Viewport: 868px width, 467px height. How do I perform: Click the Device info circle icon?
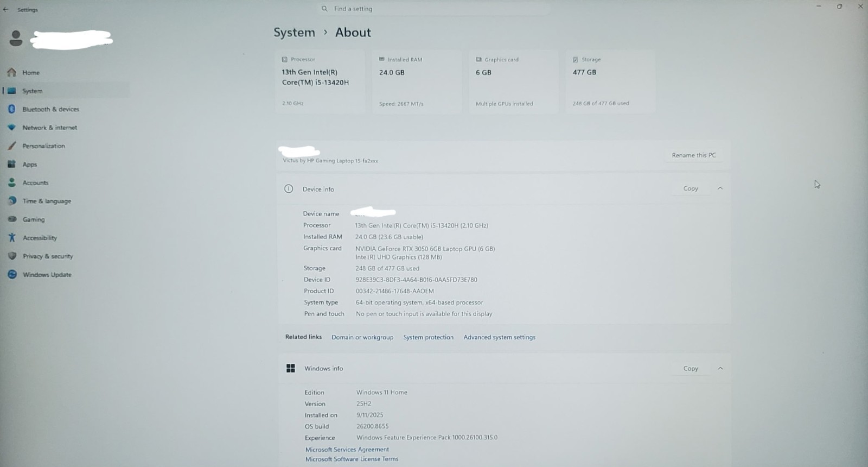tap(289, 189)
